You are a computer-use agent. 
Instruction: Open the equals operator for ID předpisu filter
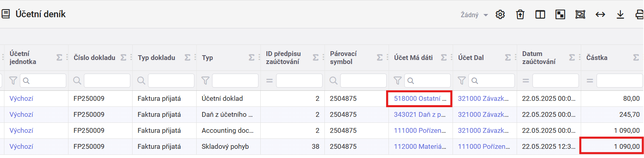[x=270, y=81]
